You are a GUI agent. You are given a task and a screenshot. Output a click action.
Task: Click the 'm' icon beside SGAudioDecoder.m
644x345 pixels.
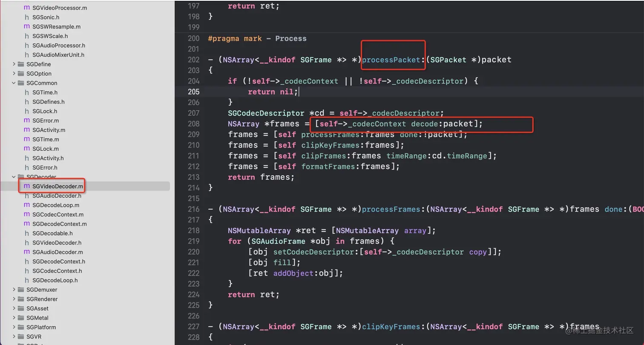pos(27,252)
